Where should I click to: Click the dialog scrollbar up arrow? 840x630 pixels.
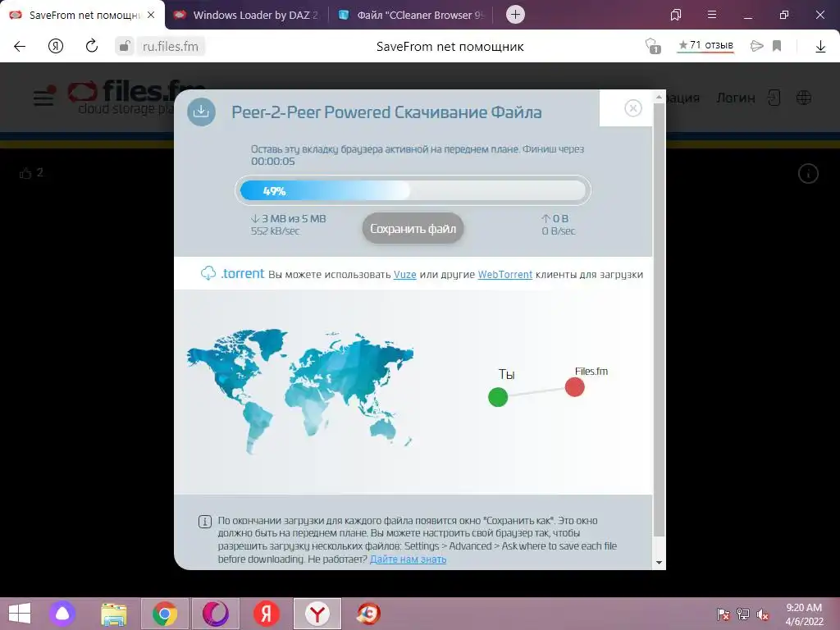[x=659, y=97]
